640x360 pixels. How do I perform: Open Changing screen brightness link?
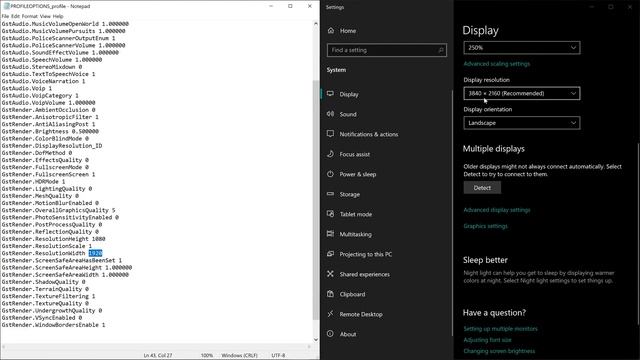click(499, 351)
